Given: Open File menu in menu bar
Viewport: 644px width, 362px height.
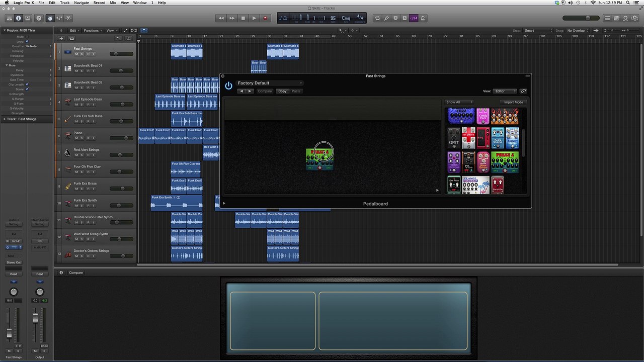Looking at the screenshot, I should (x=41, y=3).
